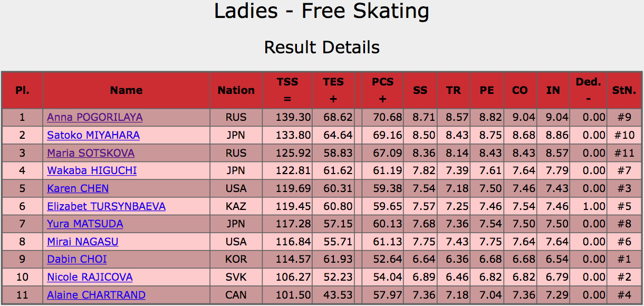Click the StN. column header
This screenshot has width=644, height=306.
click(624, 90)
